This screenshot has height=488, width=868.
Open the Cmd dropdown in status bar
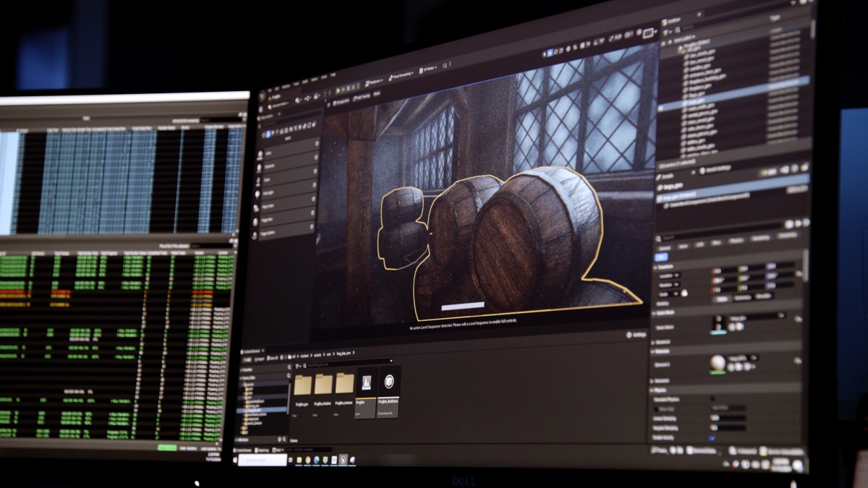coord(278,450)
